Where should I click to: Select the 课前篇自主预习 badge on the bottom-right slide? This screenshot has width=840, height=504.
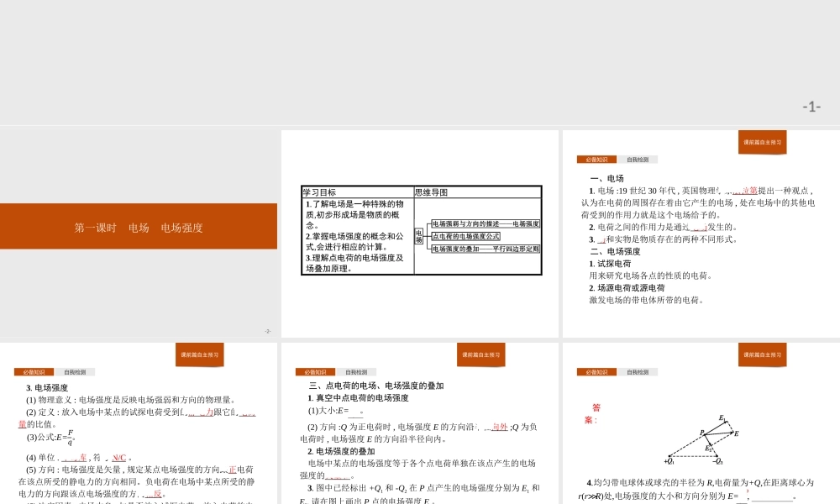coord(761,355)
